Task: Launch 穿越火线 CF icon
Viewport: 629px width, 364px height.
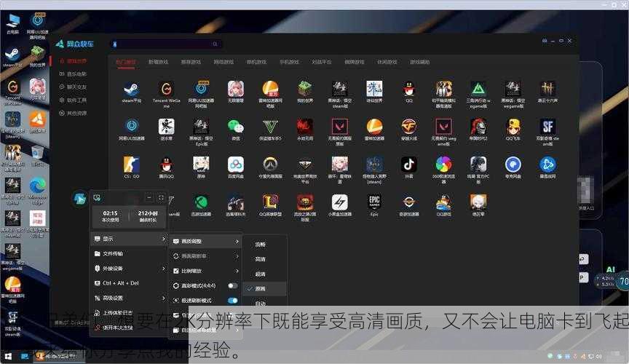Action: [x=408, y=127]
